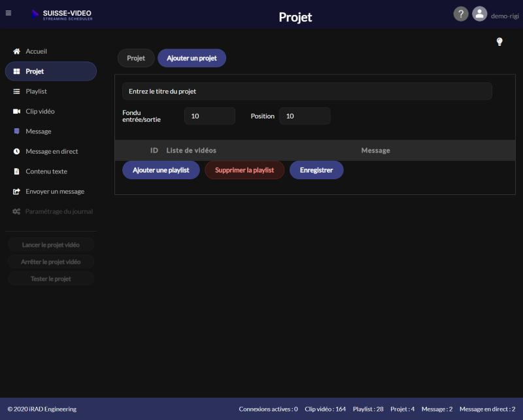Open the hamburger menu icon

pyautogui.click(x=8, y=13)
